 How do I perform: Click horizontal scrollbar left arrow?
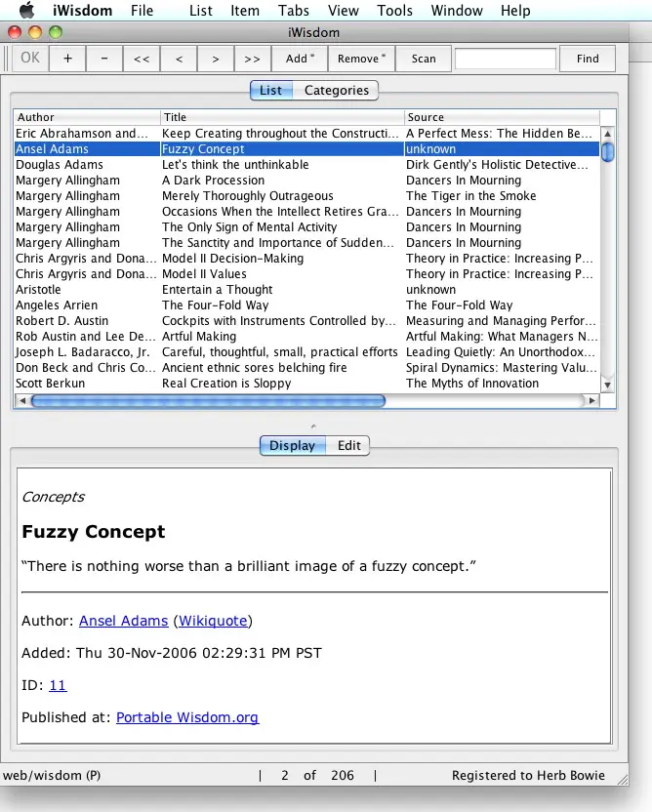tap(21, 400)
